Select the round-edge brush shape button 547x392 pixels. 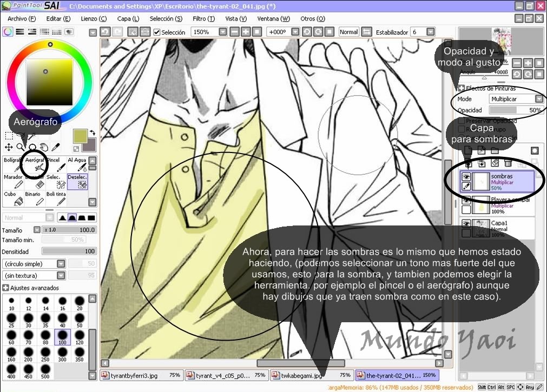point(72,217)
